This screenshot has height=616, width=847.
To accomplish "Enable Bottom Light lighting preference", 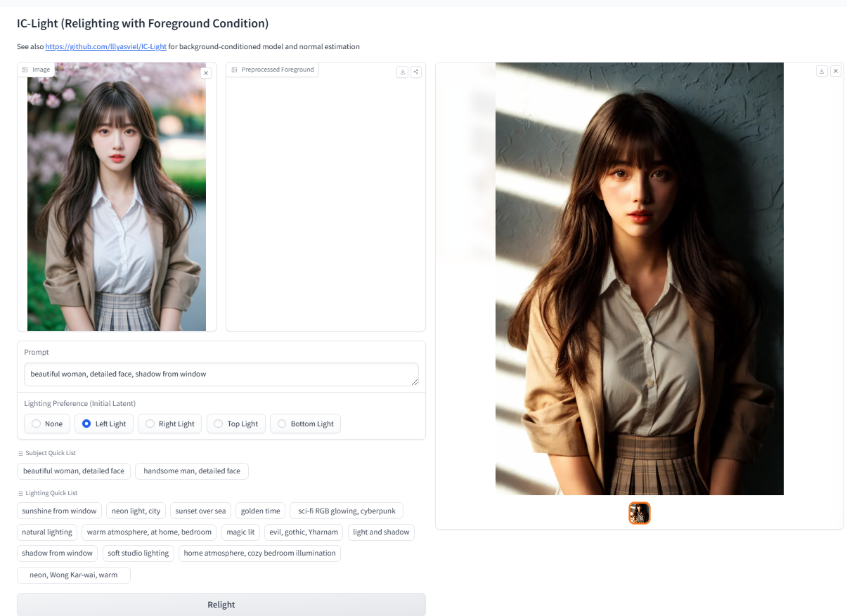I will click(x=305, y=424).
